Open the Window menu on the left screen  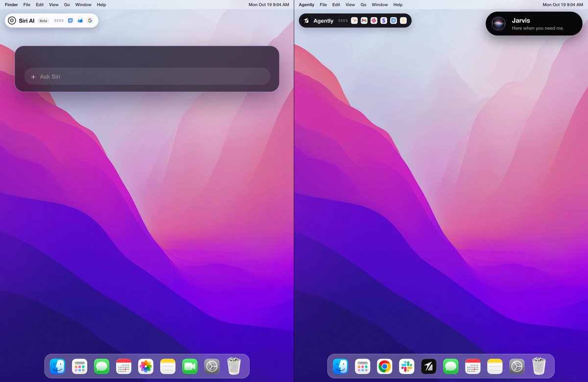tap(83, 4)
